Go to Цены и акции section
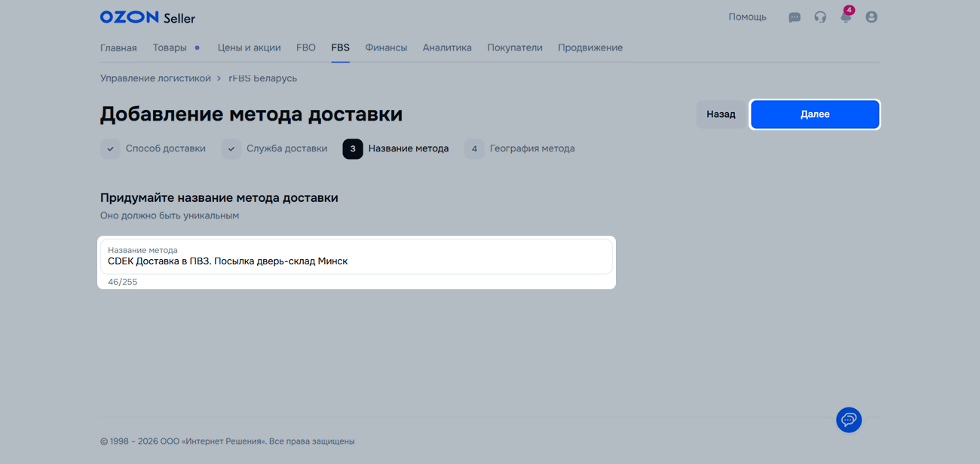The width and height of the screenshot is (980, 464). (x=249, y=47)
